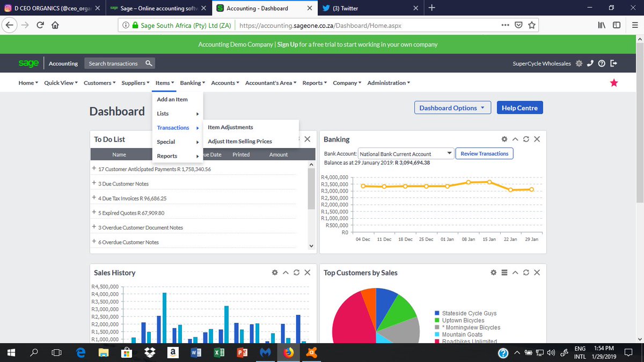Click the Sage logo
Viewport: 644px width, 362px height.
pos(28,63)
